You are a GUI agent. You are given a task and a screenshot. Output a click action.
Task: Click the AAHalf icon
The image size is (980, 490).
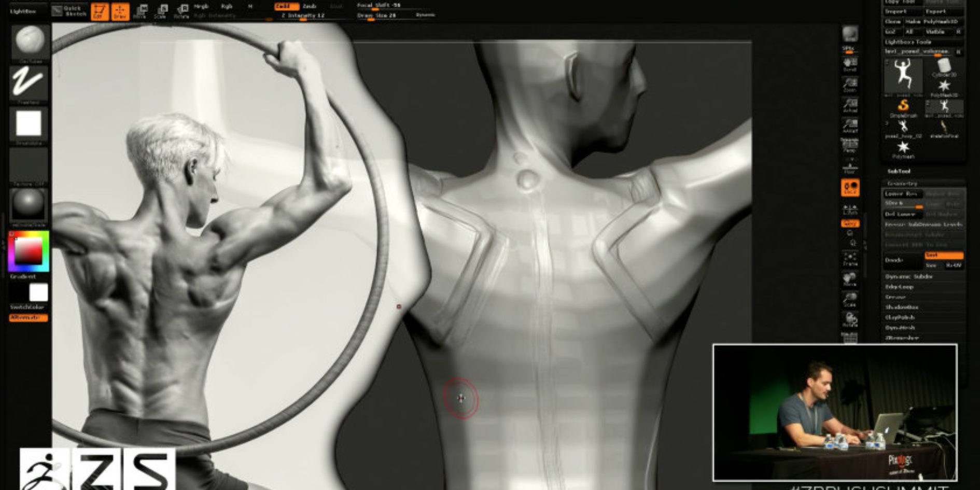850,125
